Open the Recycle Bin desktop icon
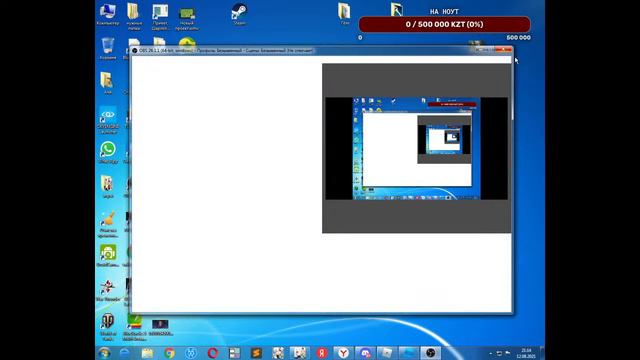This screenshot has width=640, height=360. point(108,49)
